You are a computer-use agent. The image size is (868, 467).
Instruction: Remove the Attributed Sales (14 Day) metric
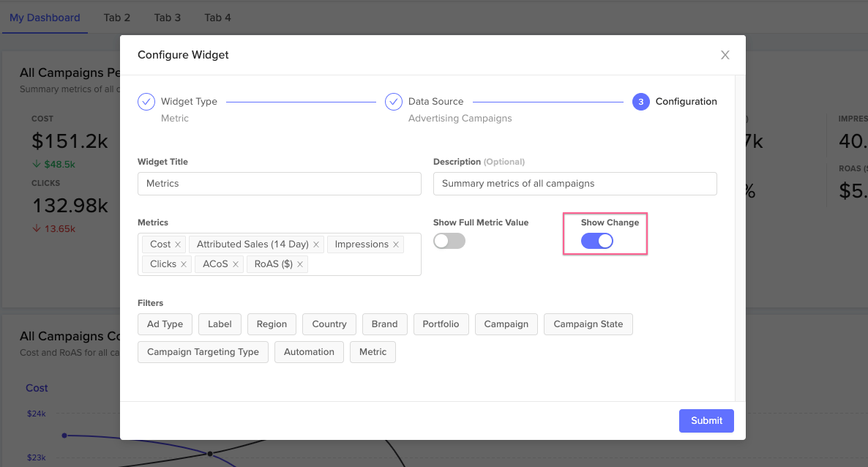pyautogui.click(x=315, y=244)
